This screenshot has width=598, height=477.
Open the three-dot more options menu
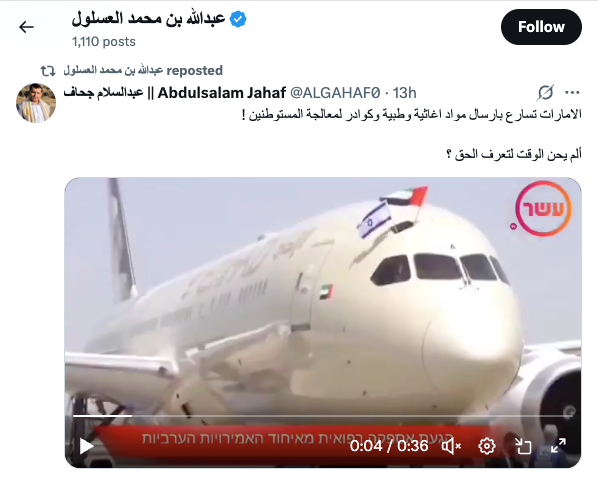tap(572, 93)
